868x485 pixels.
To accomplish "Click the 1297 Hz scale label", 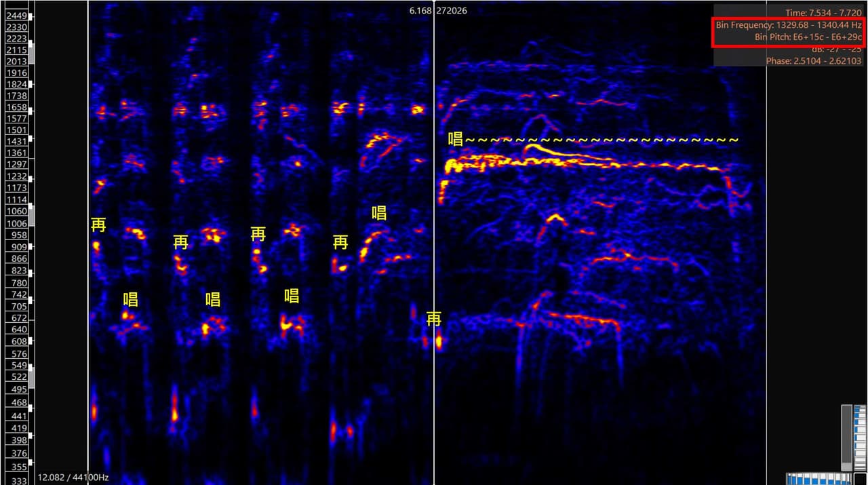I will pos(16,165).
